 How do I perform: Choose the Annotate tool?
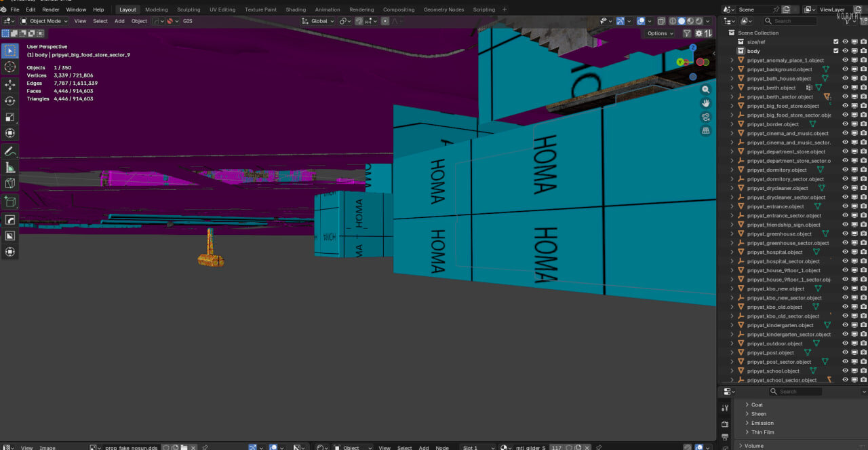10,151
